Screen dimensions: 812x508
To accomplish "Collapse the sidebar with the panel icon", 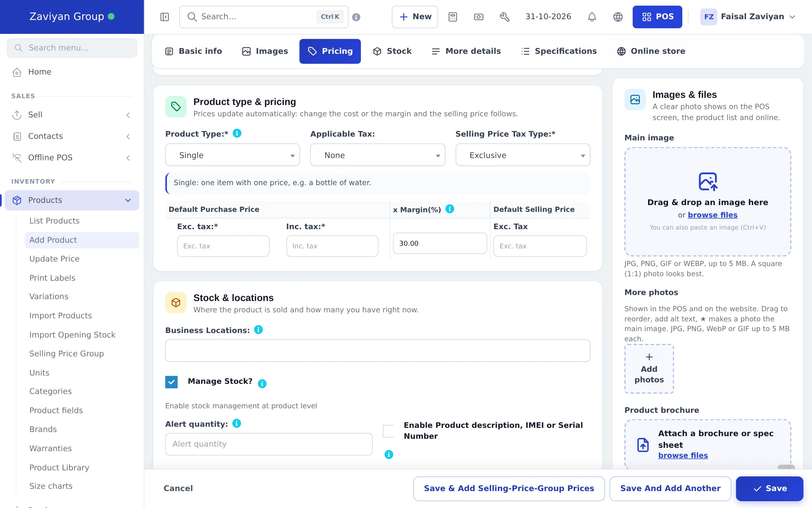I will pyautogui.click(x=165, y=17).
